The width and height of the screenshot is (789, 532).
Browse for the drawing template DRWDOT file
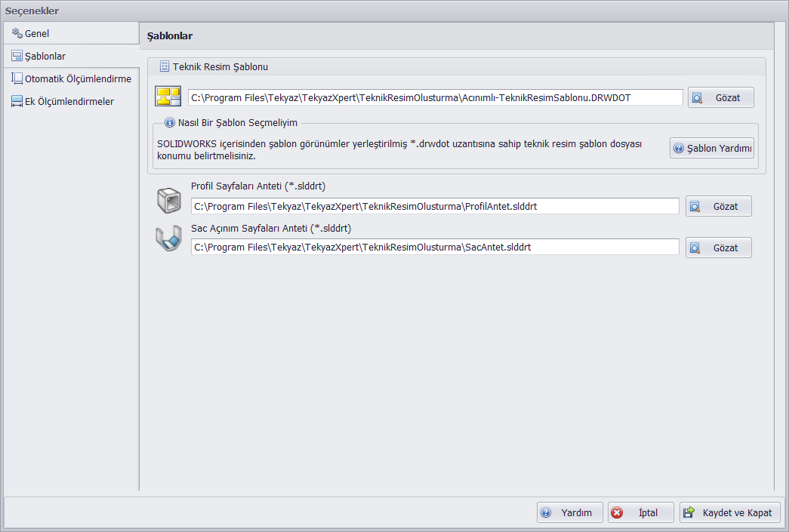(x=720, y=97)
